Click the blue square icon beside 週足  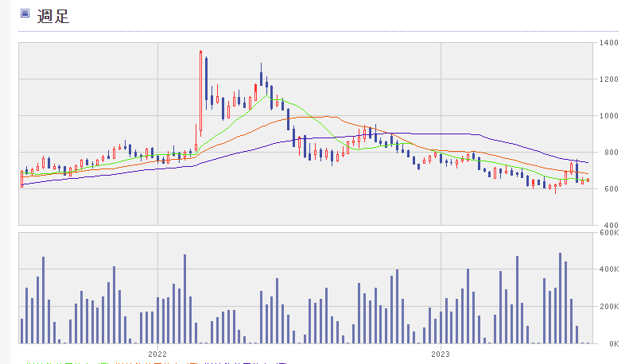tap(25, 14)
